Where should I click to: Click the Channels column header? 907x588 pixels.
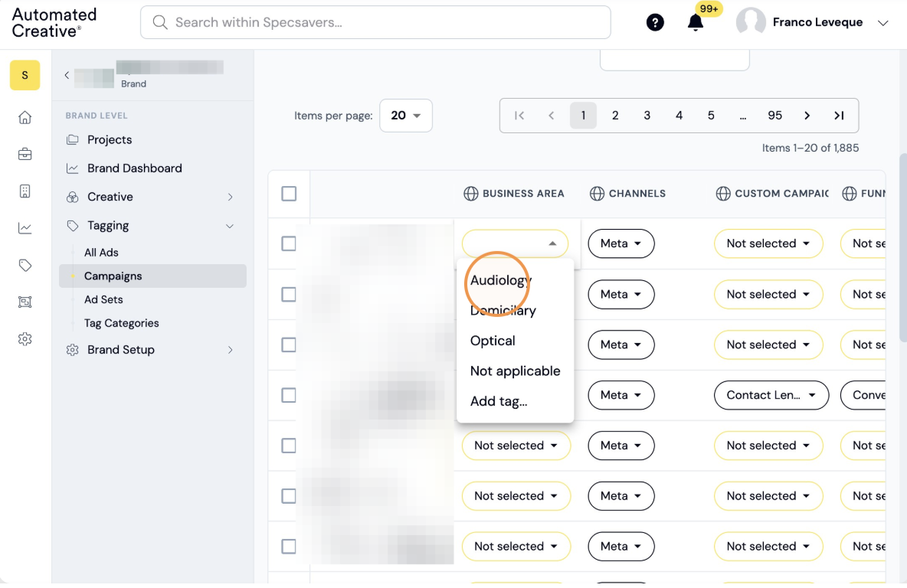point(627,194)
